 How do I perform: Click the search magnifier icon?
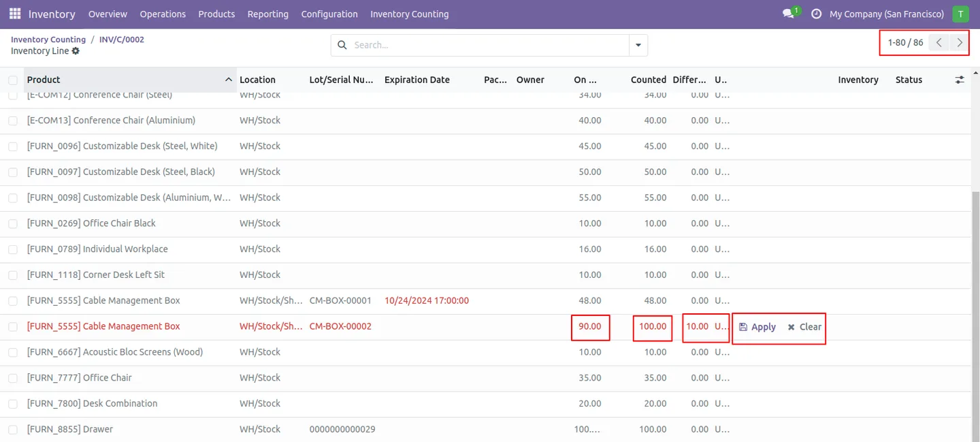pyautogui.click(x=342, y=45)
